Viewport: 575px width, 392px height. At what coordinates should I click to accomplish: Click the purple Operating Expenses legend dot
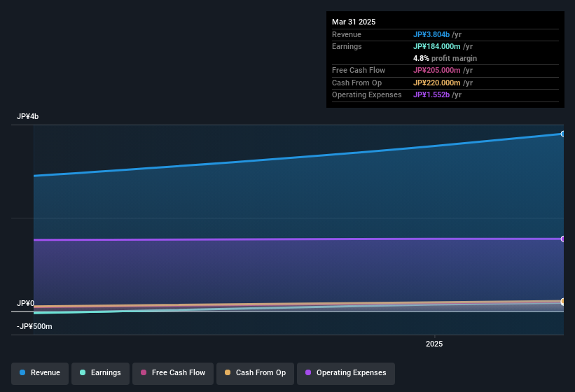[x=308, y=372]
